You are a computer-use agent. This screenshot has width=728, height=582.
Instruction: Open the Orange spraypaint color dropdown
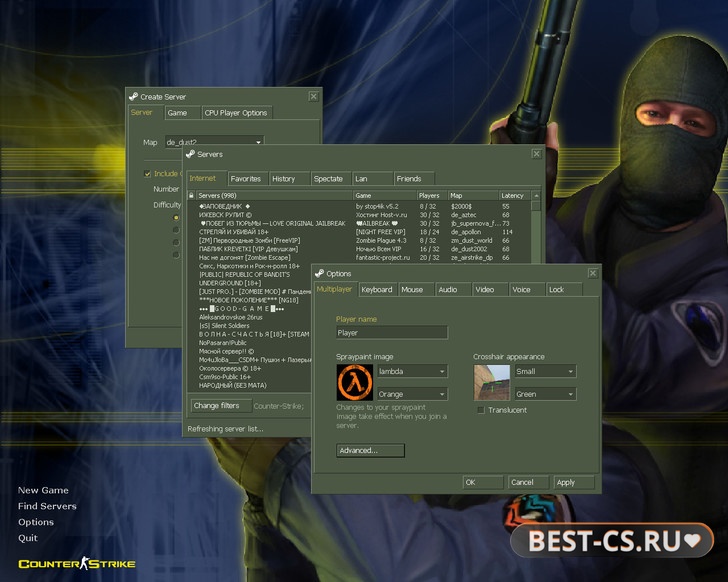pos(412,394)
